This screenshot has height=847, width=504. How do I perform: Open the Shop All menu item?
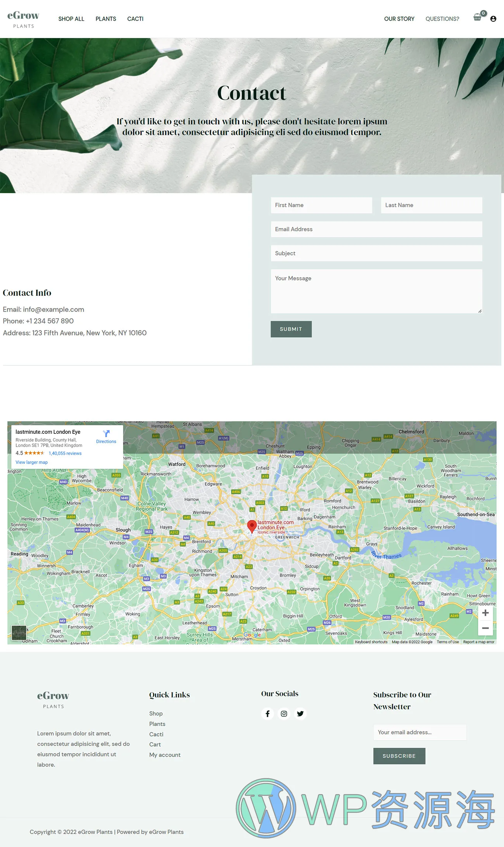pos(71,19)
